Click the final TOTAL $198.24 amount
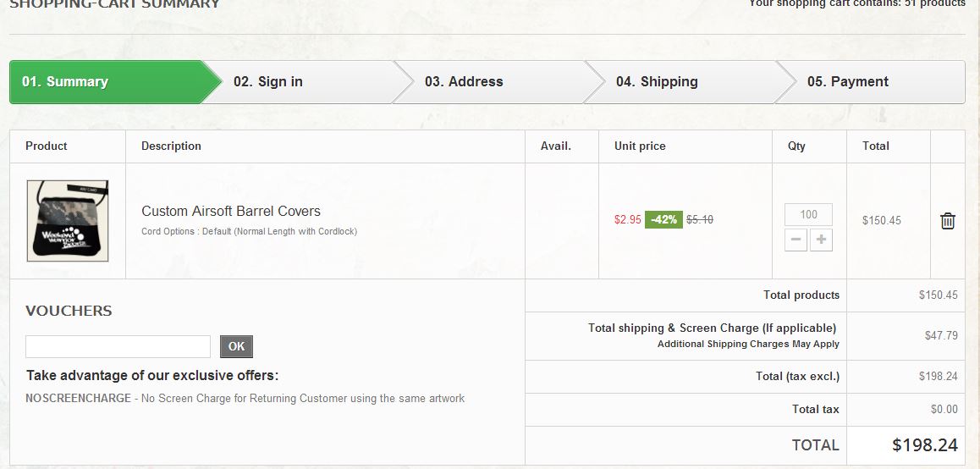Image resolution: width=980 pixels, height=469 pixels. coord(924,445)
